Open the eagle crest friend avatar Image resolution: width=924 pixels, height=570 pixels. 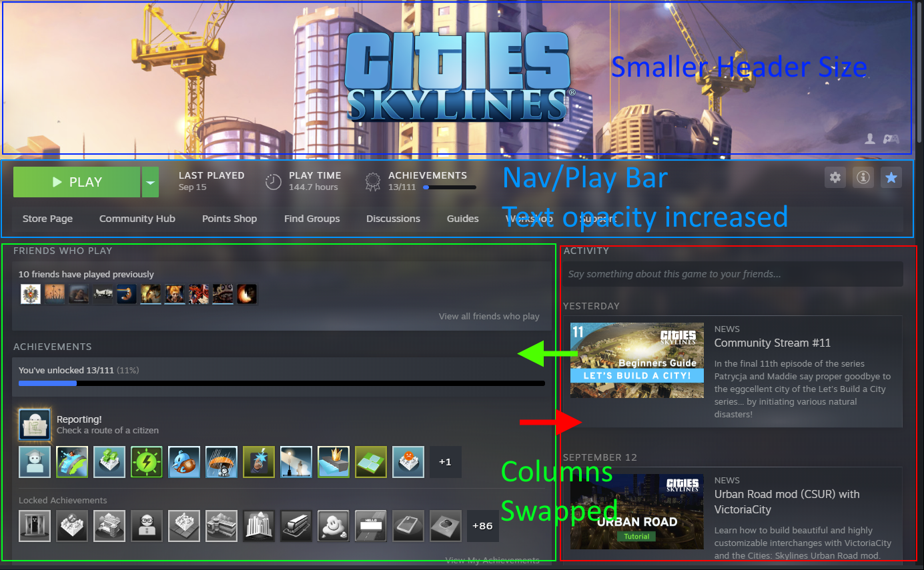pos(31,294)
